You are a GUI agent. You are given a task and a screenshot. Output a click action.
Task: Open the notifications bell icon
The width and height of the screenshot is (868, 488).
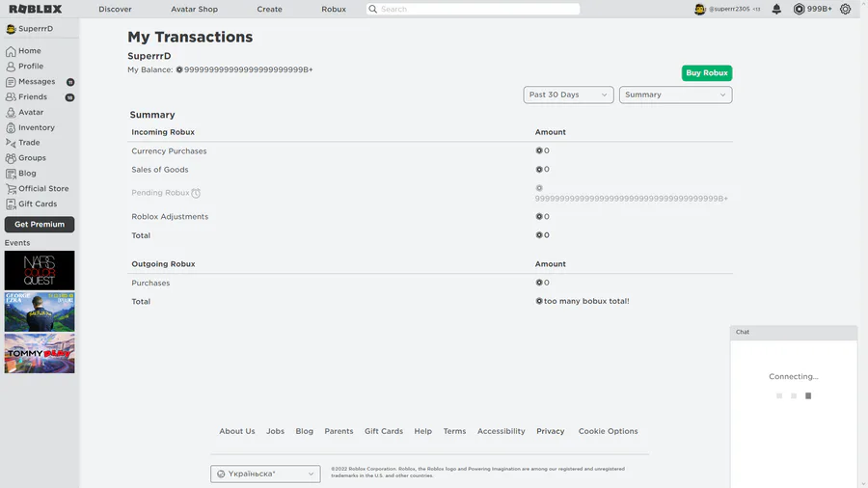(x=776, y=9)
